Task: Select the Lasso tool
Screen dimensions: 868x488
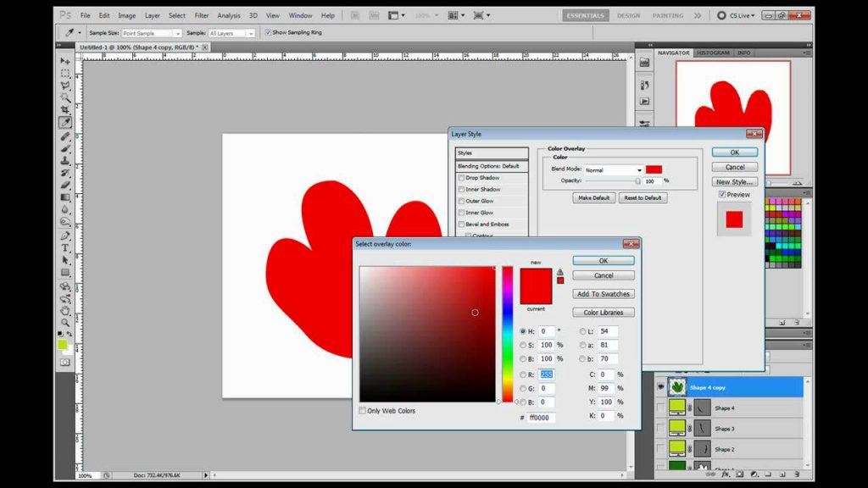Action: tap(65, 86)
